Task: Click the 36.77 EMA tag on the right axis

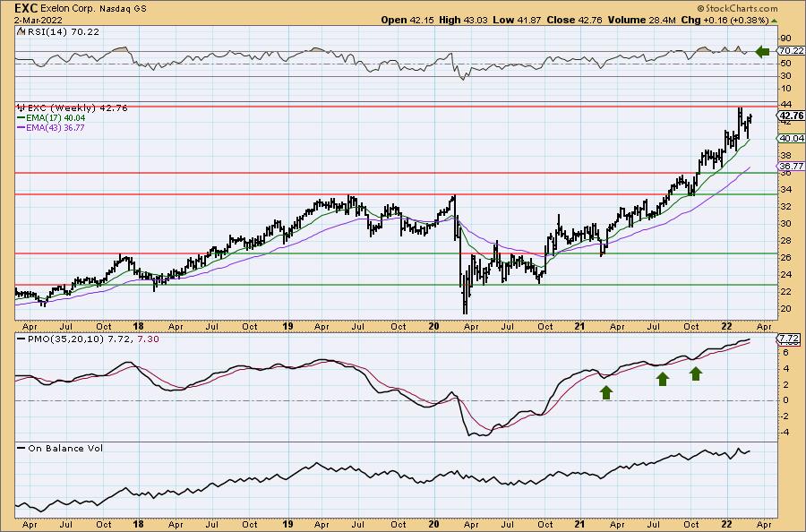Action: click(x=791, y=166)
